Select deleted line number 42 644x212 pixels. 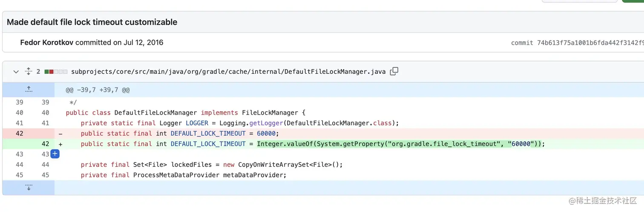(19, 134)
